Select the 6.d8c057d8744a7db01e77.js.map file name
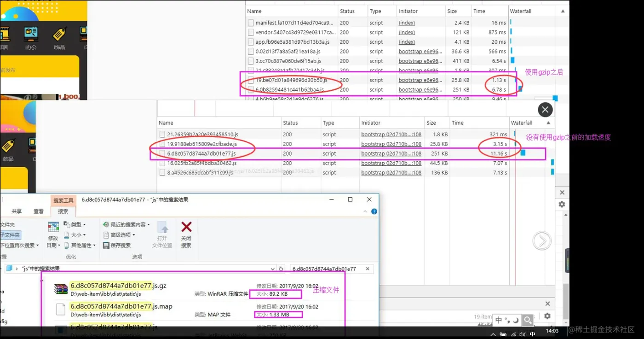 (x=121, y=306)
